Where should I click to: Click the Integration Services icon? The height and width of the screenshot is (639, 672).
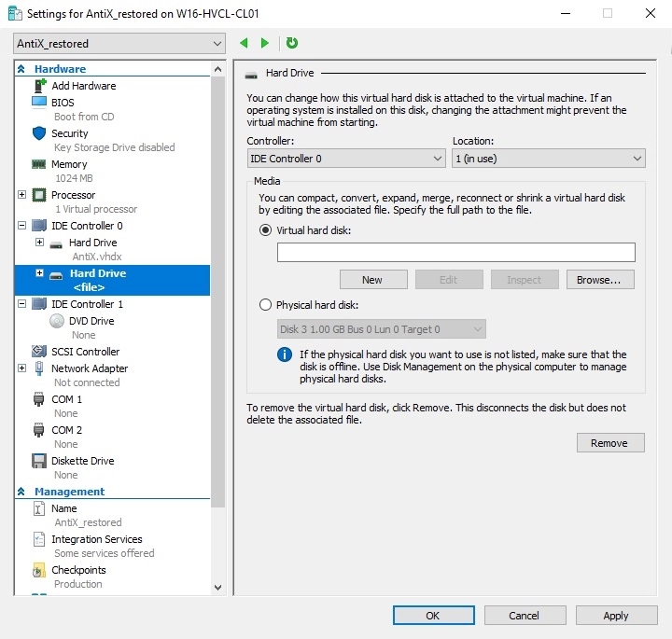[x=39, y=539]
